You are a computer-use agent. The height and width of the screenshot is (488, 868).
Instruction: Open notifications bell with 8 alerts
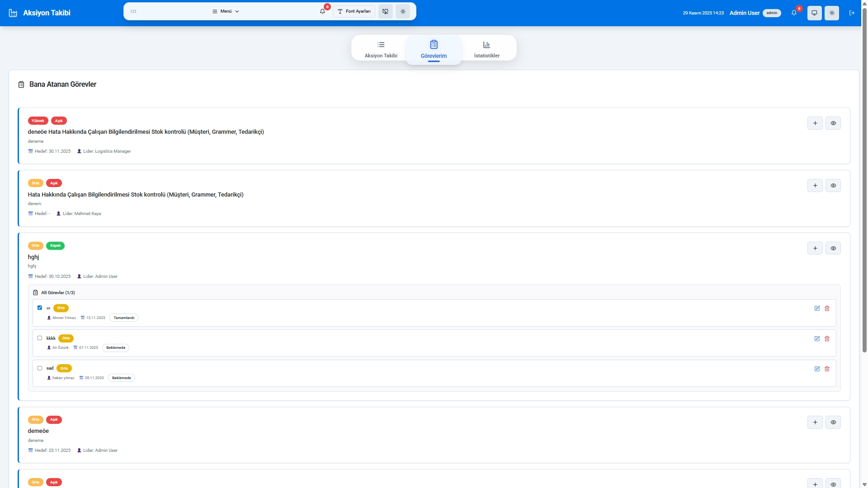[794, 13]
